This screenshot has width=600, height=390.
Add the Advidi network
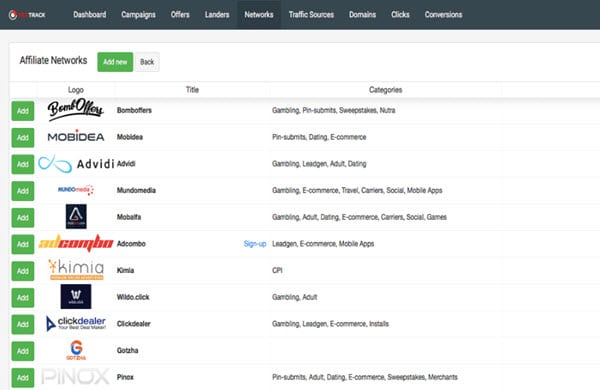[23, 164]
